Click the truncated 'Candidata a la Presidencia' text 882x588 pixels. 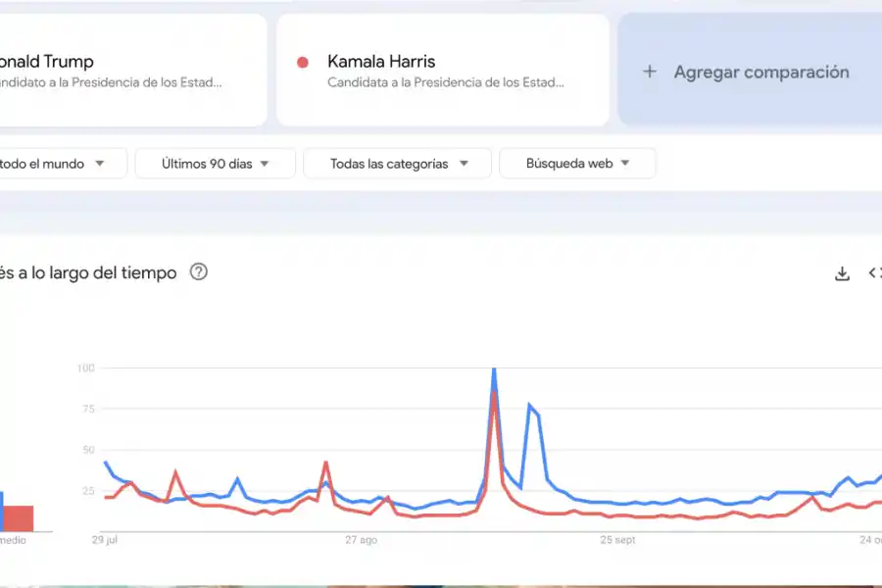pyautogui.click(x=443, y=84)
